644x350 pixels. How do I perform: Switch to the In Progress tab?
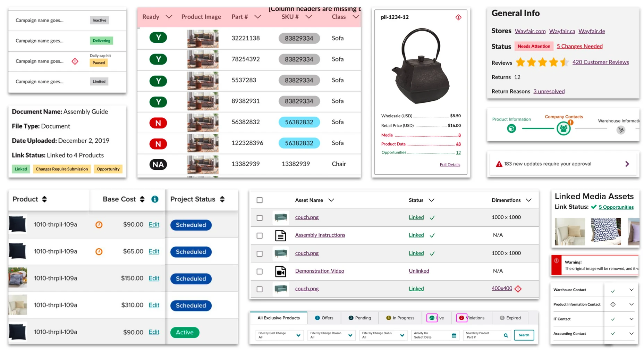(400, 318)
